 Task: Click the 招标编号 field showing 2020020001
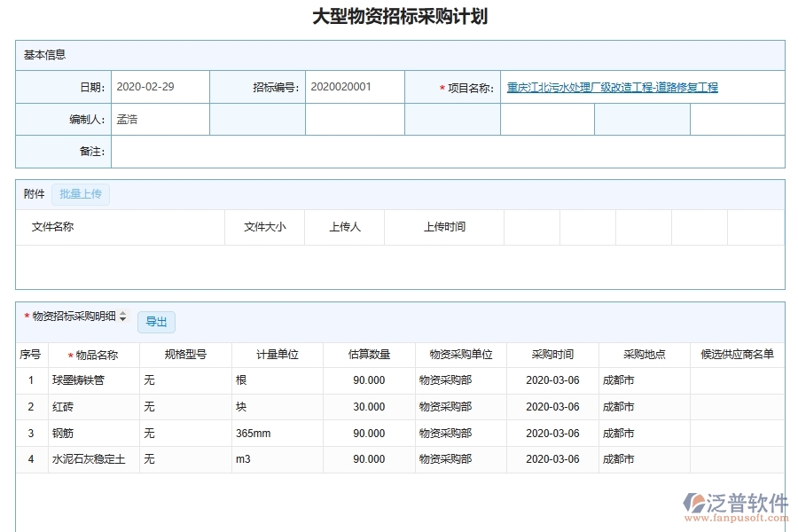point(353,87)
